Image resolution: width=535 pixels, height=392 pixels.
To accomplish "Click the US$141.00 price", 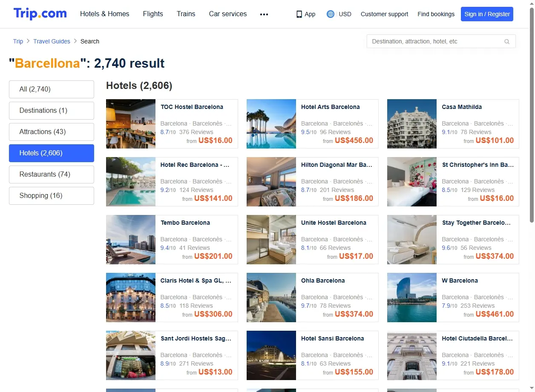I will point(213,198).
